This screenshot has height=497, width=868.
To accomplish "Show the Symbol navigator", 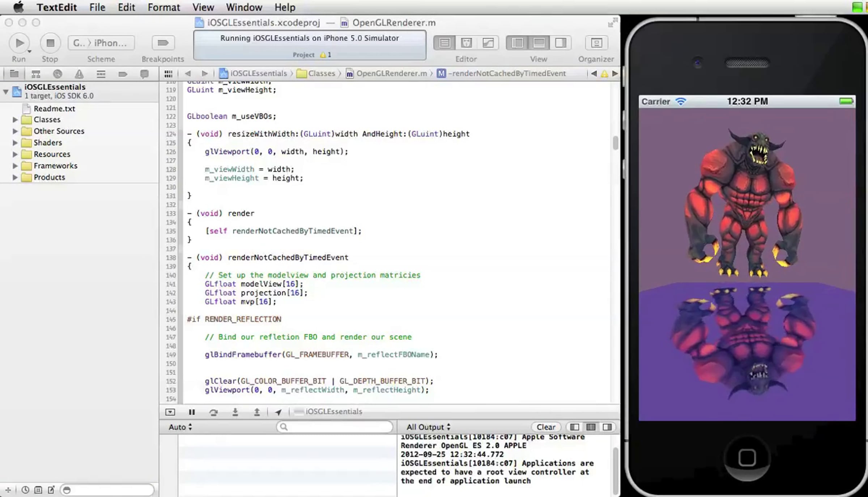I will [x=36, y=74].
